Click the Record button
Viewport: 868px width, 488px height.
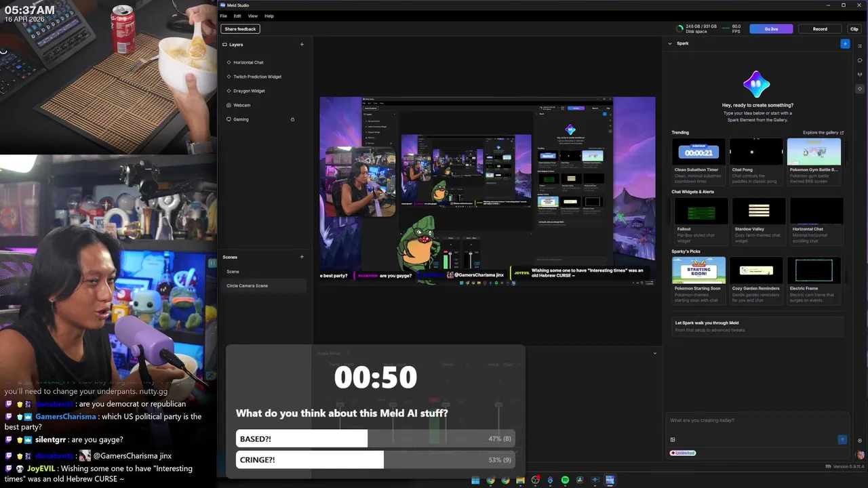(x=820, y=28)
